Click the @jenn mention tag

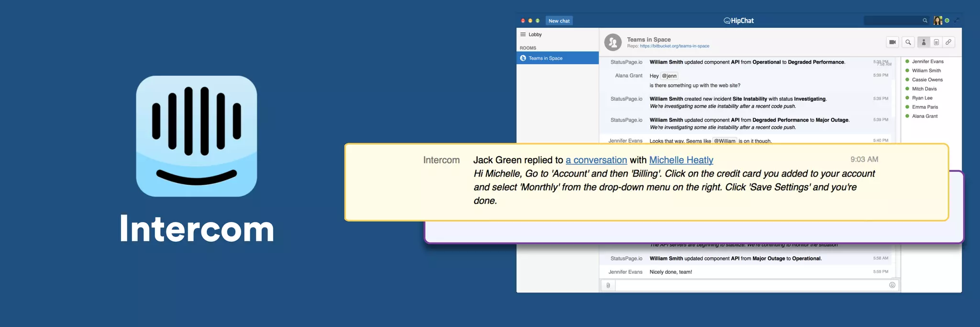669,76
